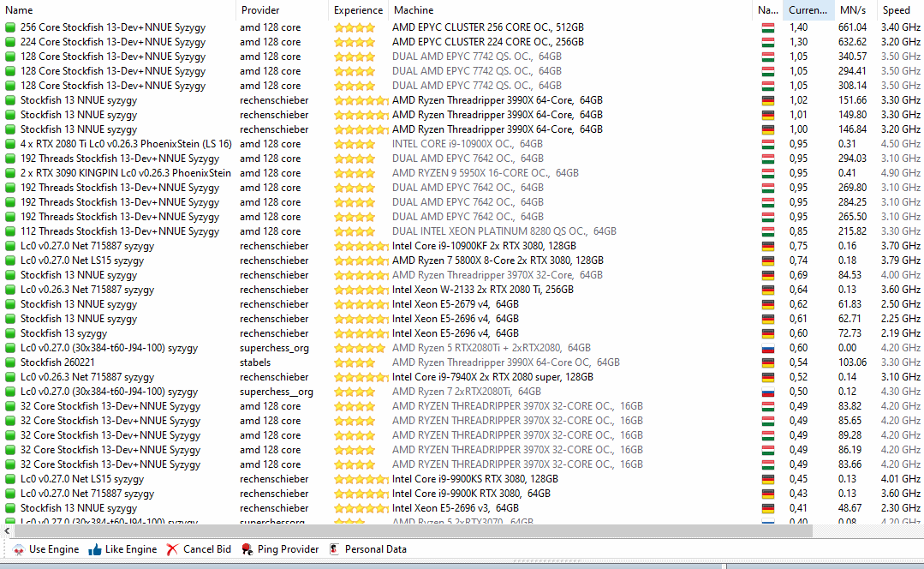Click the Like Engine thumbs-up button

(x=122, y=549)
